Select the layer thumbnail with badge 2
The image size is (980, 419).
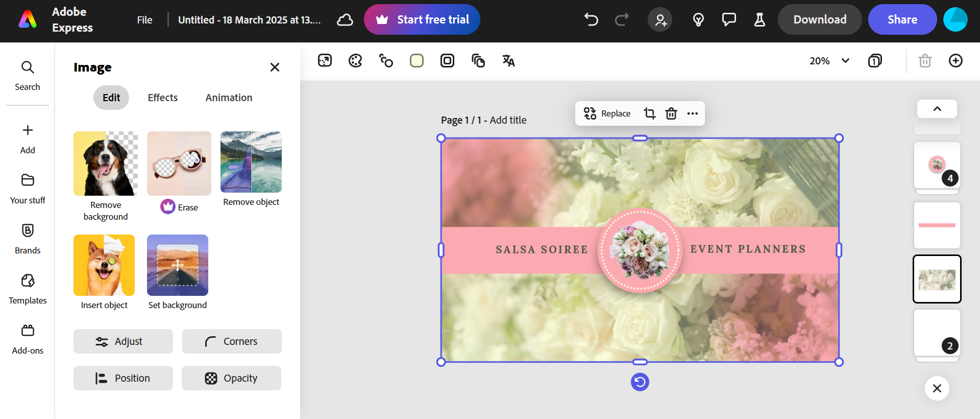click(x=937, y=333)
